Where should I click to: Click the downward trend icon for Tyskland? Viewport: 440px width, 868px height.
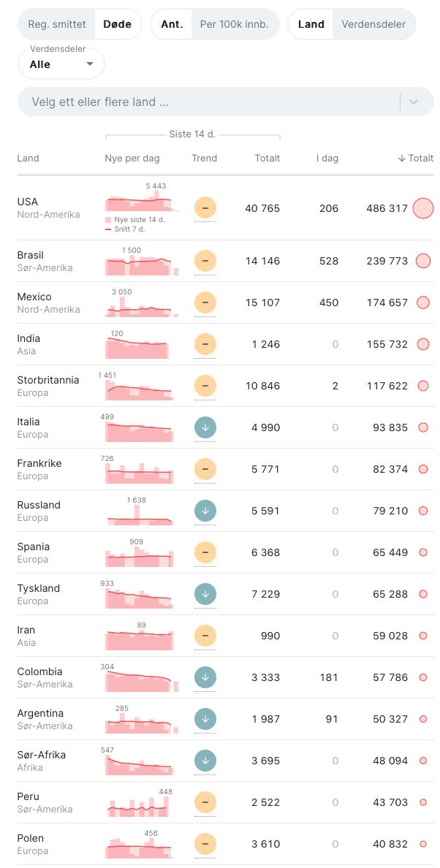[x=205, y=594]
